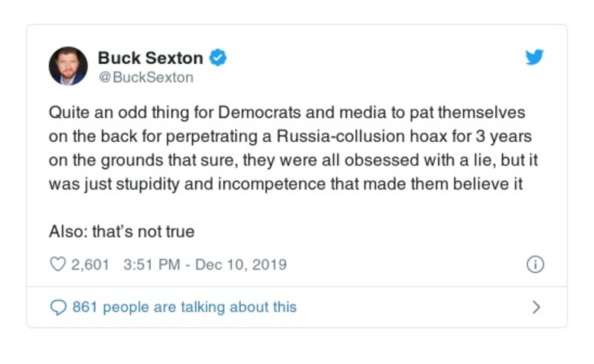Image resolution: width=594 pixels, height=364 pixels.
Task: Click the 2,601 likes count
Action: [x=90, y=264]
